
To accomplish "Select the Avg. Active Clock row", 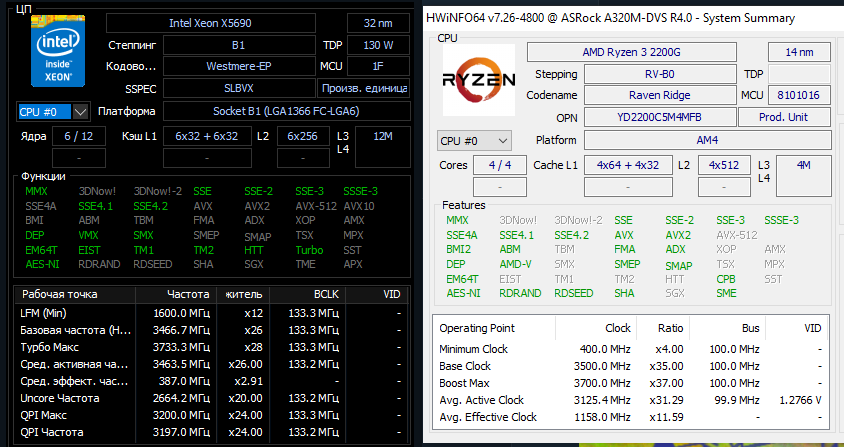I will (631, 400).
